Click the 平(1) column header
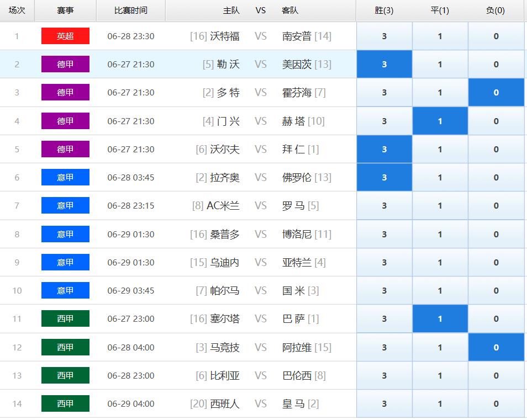This screenshot has height=420, width=527. (x=440, y=10)
